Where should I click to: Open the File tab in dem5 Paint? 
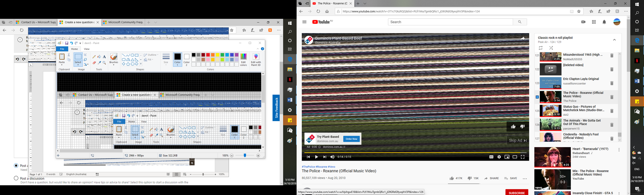(x=62, y=49)
